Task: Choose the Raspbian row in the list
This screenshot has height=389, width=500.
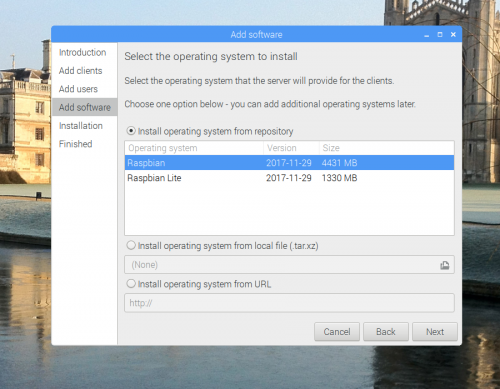Action: [289, 163]
